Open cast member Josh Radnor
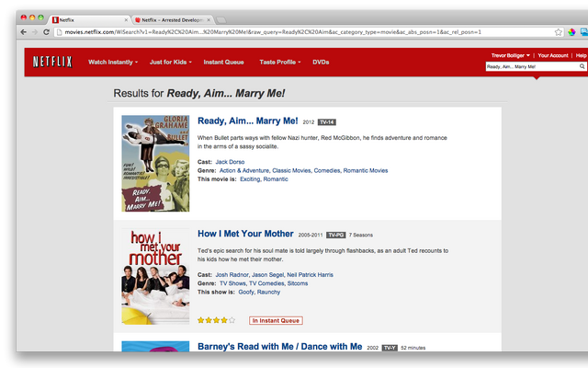 tap(232, 275)
